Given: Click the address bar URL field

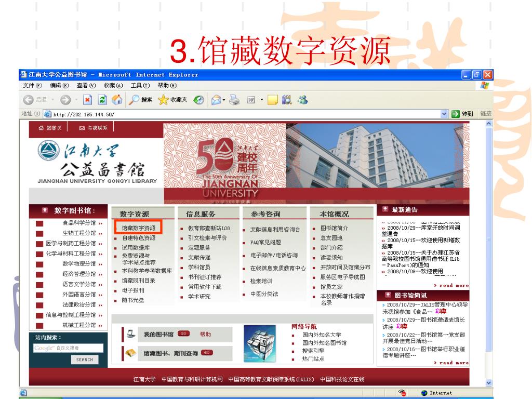Looking at the screenshot, I should [246, 114].
